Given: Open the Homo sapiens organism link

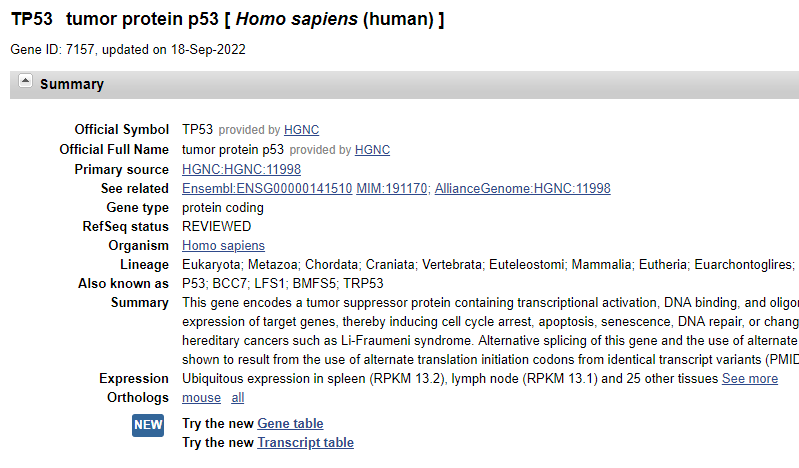Looking at the screenshot, I should pos(223,246).
